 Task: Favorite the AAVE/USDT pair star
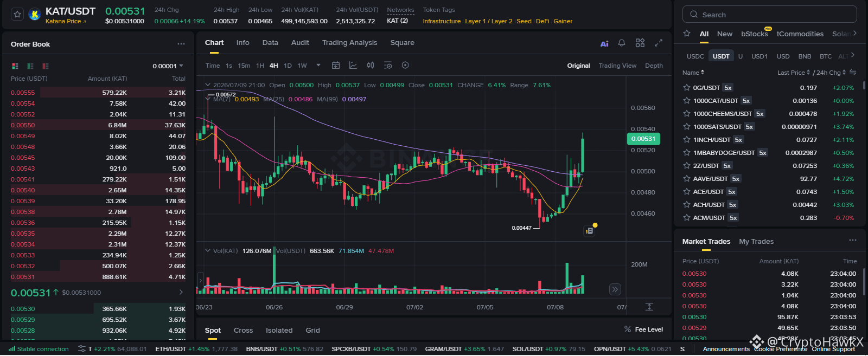coord(687,178)
